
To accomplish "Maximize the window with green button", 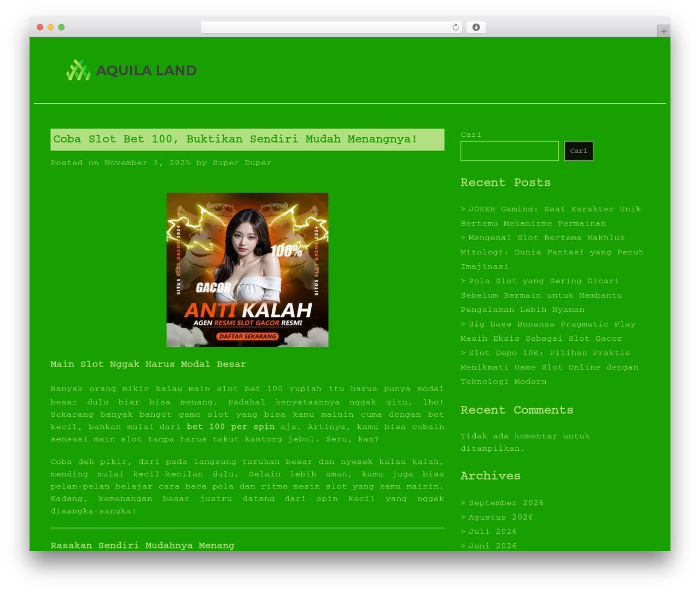I will pos(61,27).
